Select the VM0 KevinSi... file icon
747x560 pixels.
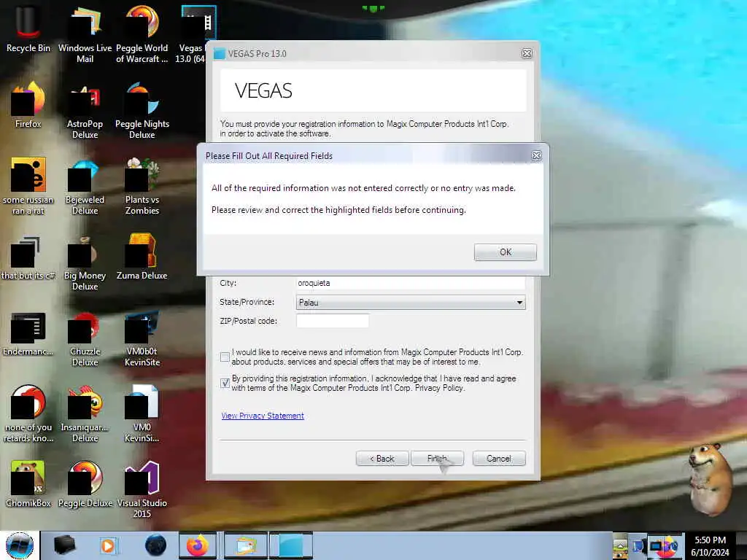point(142,413)
